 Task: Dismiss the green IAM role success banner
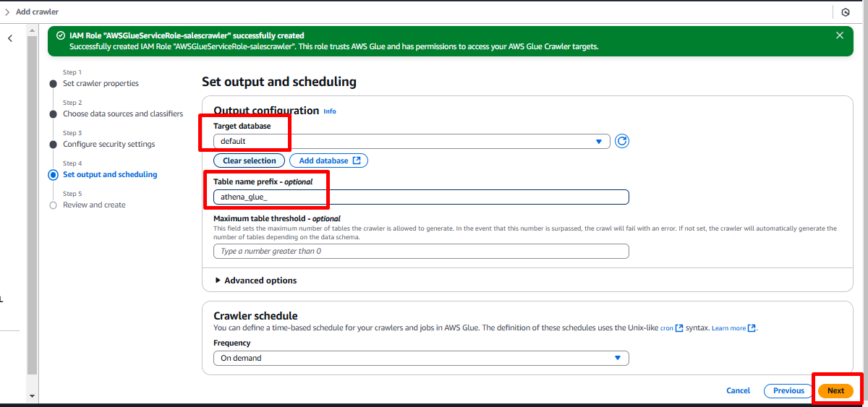point(839,35)
